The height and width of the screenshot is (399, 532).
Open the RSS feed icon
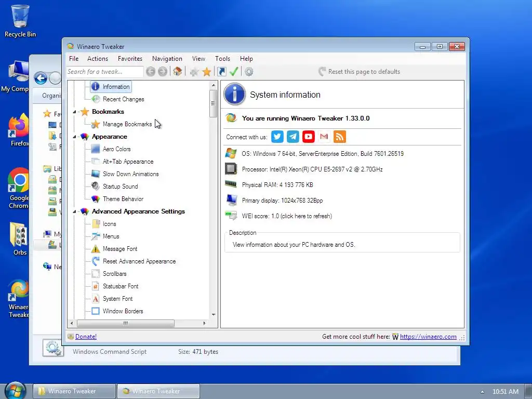(x=340, y=137)
